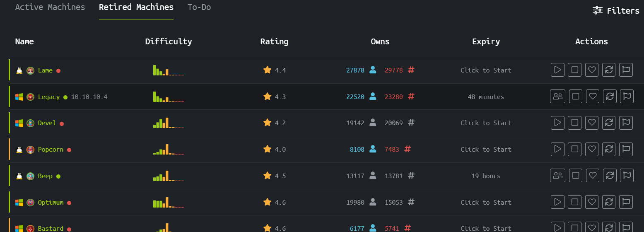Click 'Click to Start' for Optimum
The width and height of the screenshot is (644, 232).
point(486,203)
